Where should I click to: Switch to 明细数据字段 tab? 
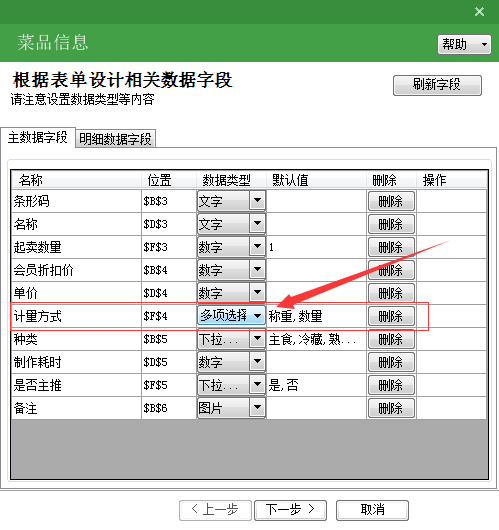click(x=115, y=139)
